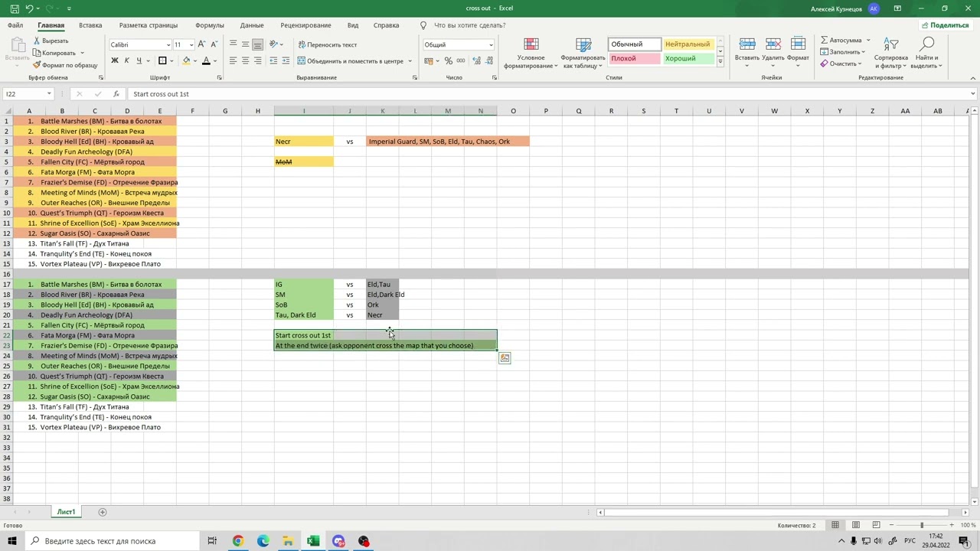Expand the Очистить clear dropdown
The height and width of the screenshot is (551, 980).
click(x=861, y=64)
